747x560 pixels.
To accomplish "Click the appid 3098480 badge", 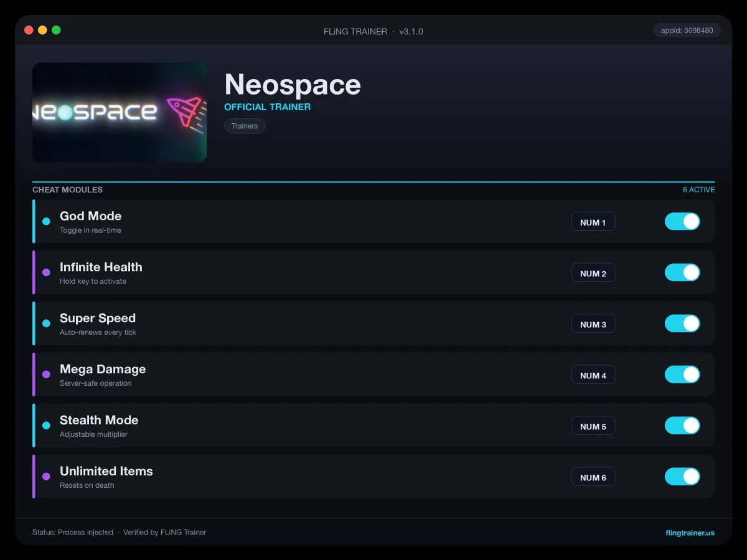I will (687, 30).
